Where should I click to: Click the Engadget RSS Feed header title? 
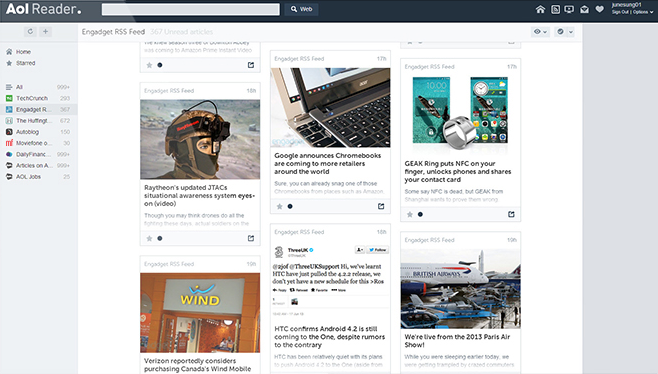click(113, 31)
